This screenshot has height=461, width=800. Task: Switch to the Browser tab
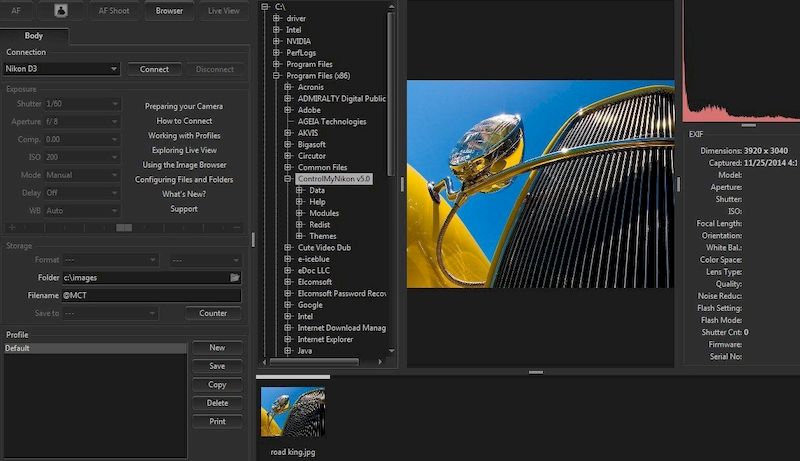pos(169,11)
